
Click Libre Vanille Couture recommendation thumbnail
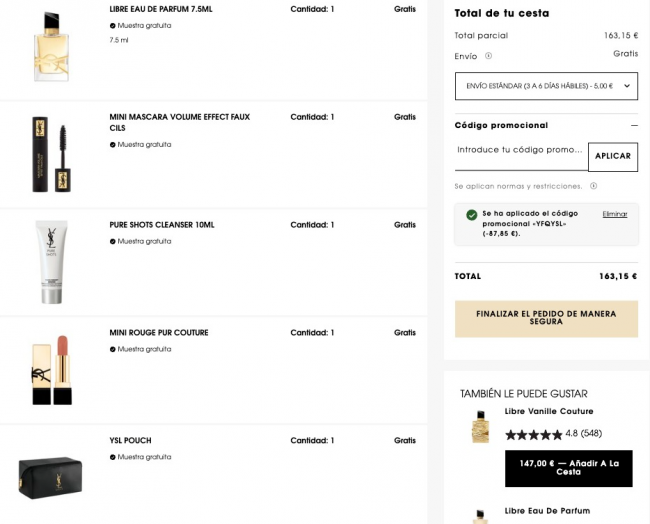(480, 427)
